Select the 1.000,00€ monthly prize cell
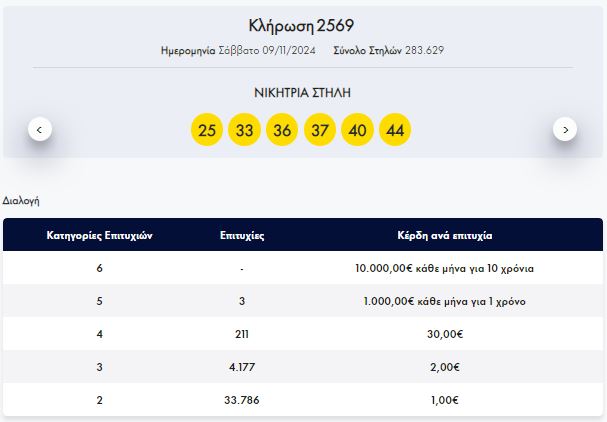The image size is (607, 422). [444, 302]
